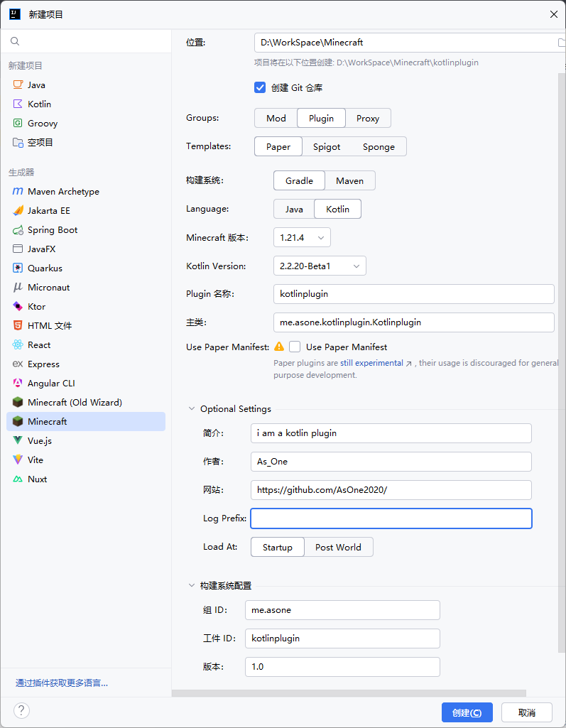This screenshot has width=566, height=728.
Task: Select the Sponge template option
Action: (x=379, y=147)
